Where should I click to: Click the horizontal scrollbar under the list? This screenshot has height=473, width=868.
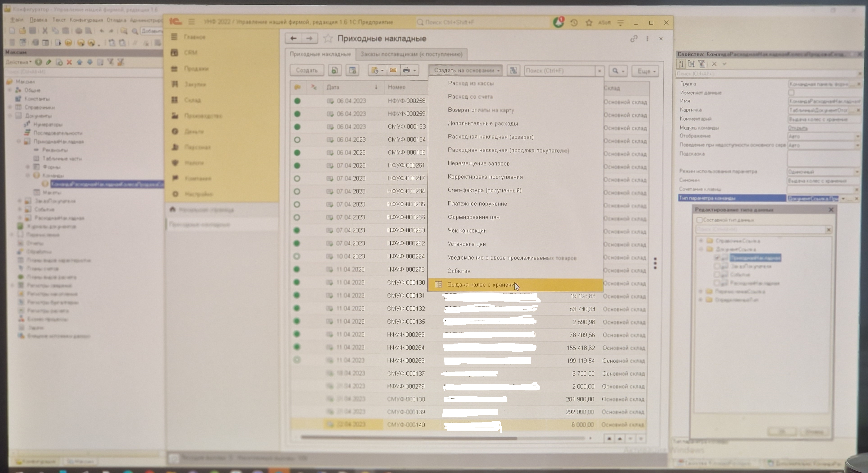pyautogui.click(x=409, y=438)
